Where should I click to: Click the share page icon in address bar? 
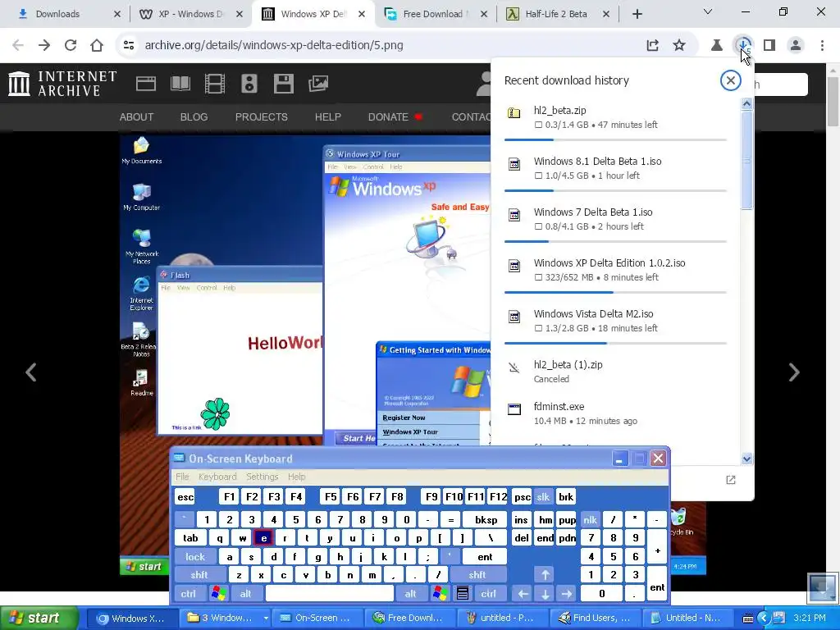point(652,45)
